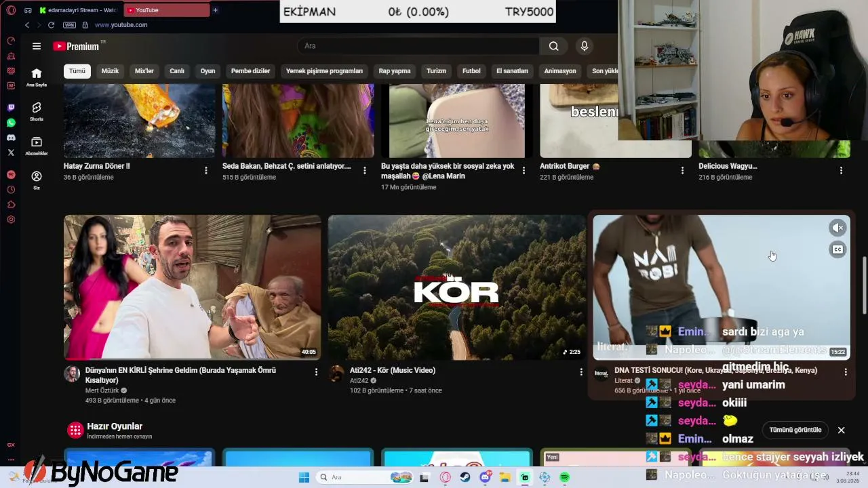Screen dimensions: 868x488
Task: Play Dünya'nın EN KİRLİ Şehrine thumbnail
Action: tap(193, 287)
